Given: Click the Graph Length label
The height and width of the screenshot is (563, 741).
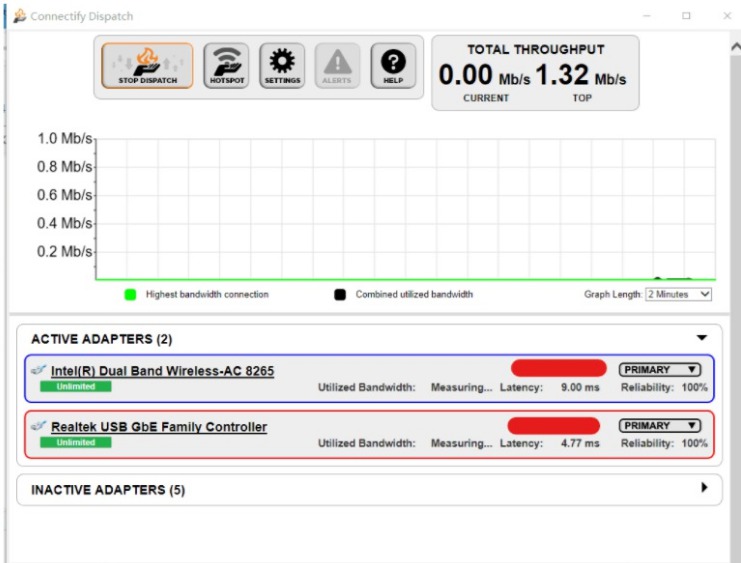Looking at the screenshot, I should coord(613,294).
